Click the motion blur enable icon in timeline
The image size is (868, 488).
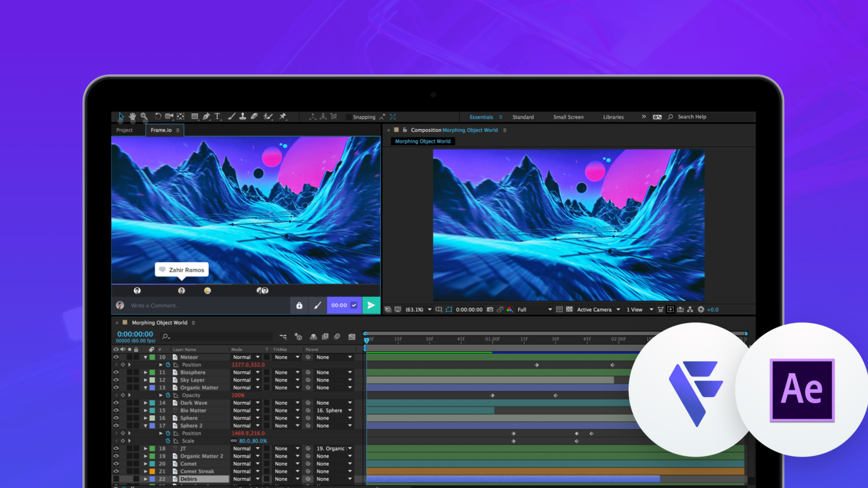click(337, 337)
